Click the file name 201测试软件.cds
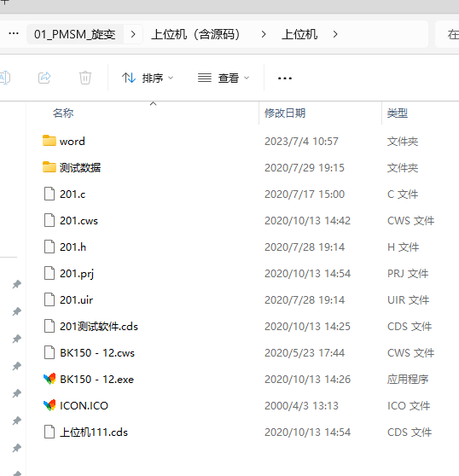Screen dimensions: 459x476 coord(99,327)
